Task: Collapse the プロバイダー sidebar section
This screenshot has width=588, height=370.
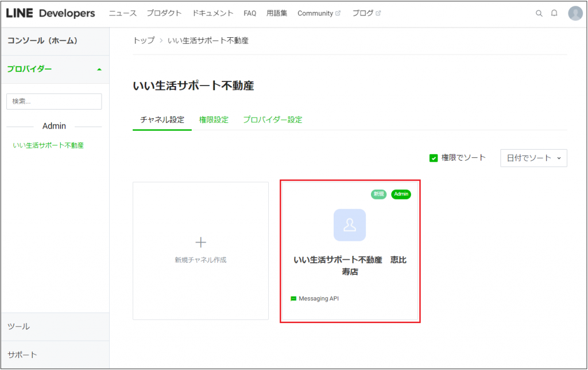Action: pyautogui.click(x=55, y=69)
